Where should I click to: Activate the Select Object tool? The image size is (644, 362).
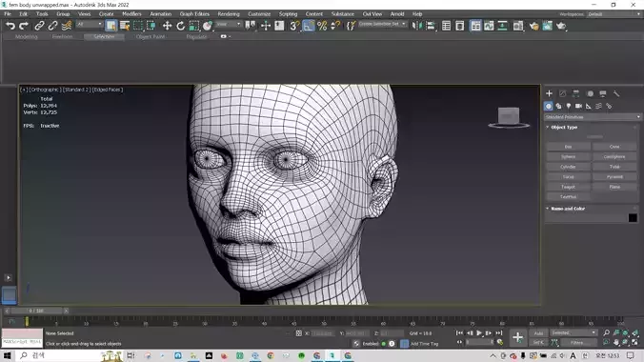click(111, 26)
